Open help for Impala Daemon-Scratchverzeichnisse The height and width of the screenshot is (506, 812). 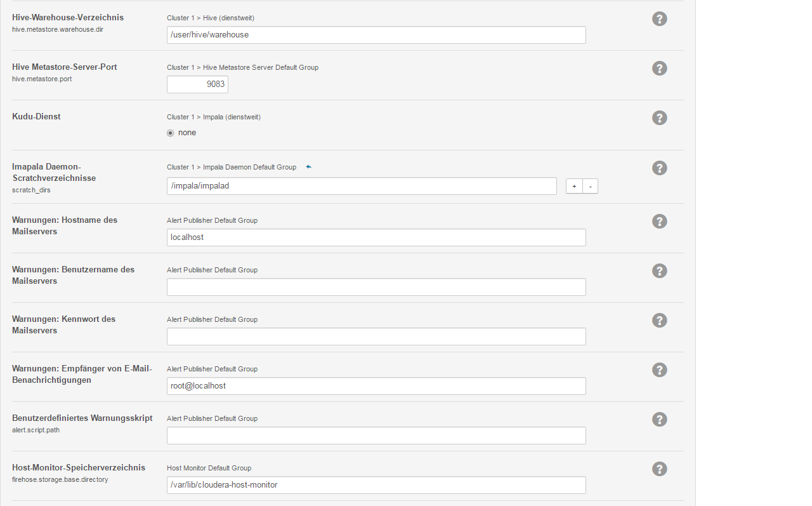tap(659, 168)
